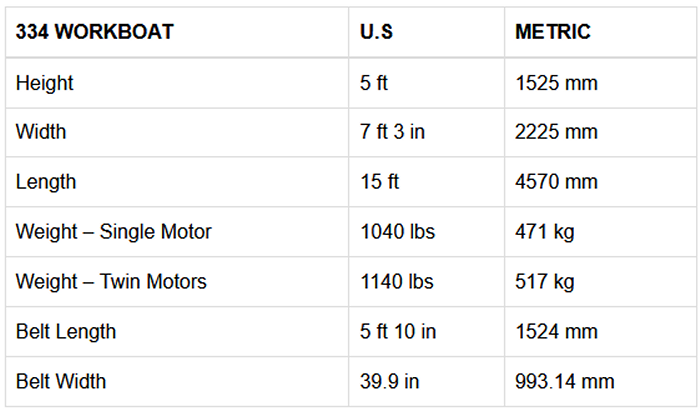Image resolution: width=700 pixels, height=412 pixels.
Task: Select the 471 kg weight value
Action: [545, 232]
